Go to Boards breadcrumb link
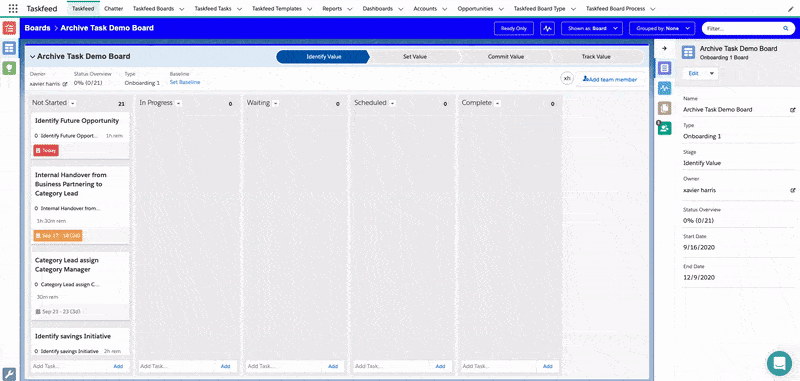The width and height of the screenshot is (800, 381). (37, 28)
